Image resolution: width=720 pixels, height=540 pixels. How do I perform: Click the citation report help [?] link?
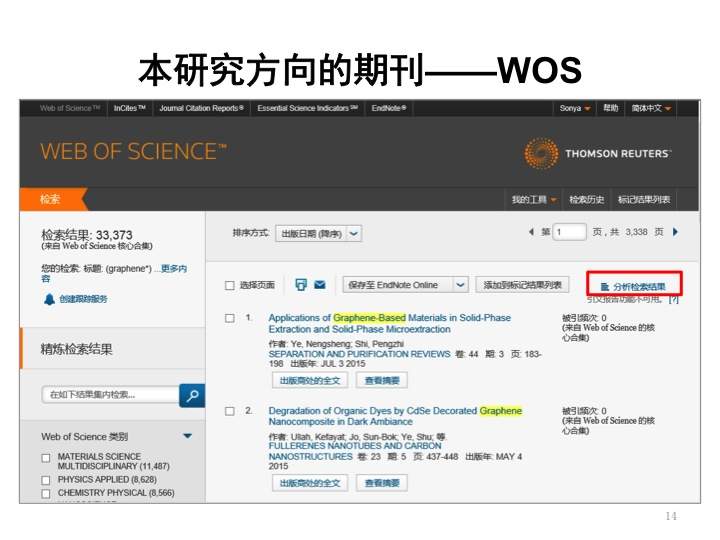673,299
